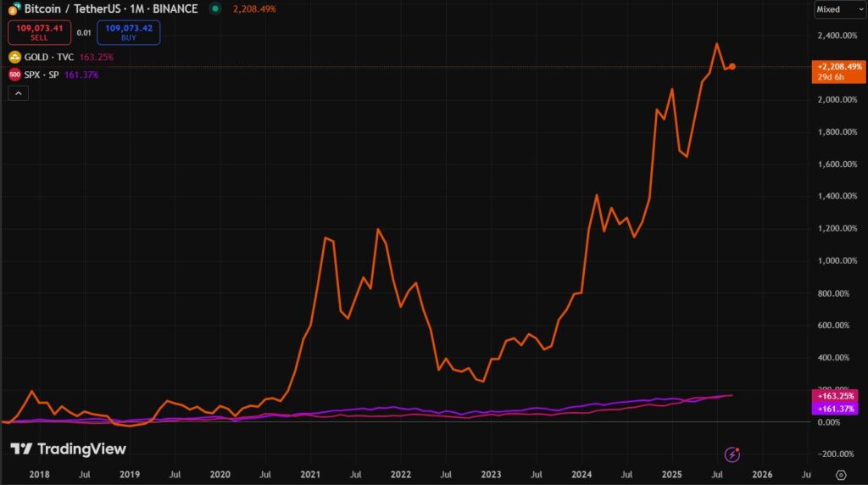
Task: Click the GOLD symbol icon
Action: pyautogui.click(x=15, y=57)
